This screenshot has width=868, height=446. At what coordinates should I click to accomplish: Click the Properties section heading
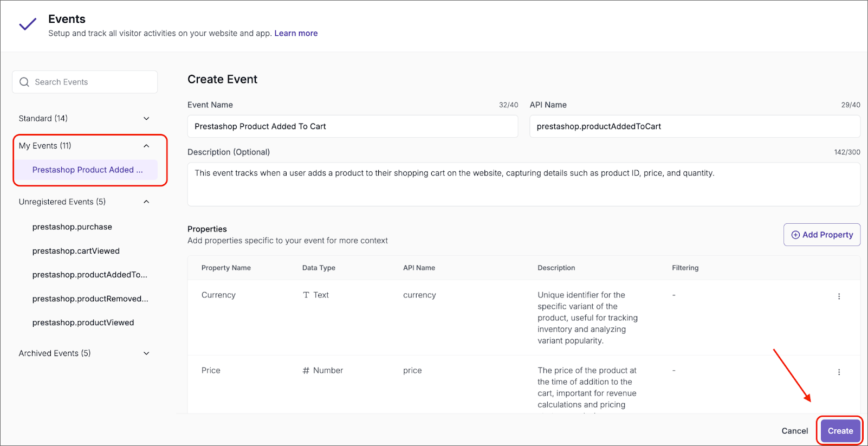tap(207, 229)
